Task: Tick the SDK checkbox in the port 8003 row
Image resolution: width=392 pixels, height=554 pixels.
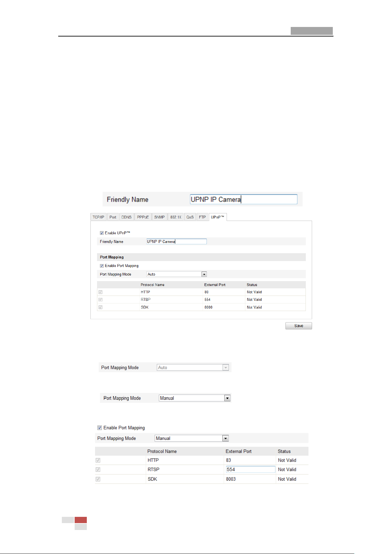Action: (x=98, y=479)
